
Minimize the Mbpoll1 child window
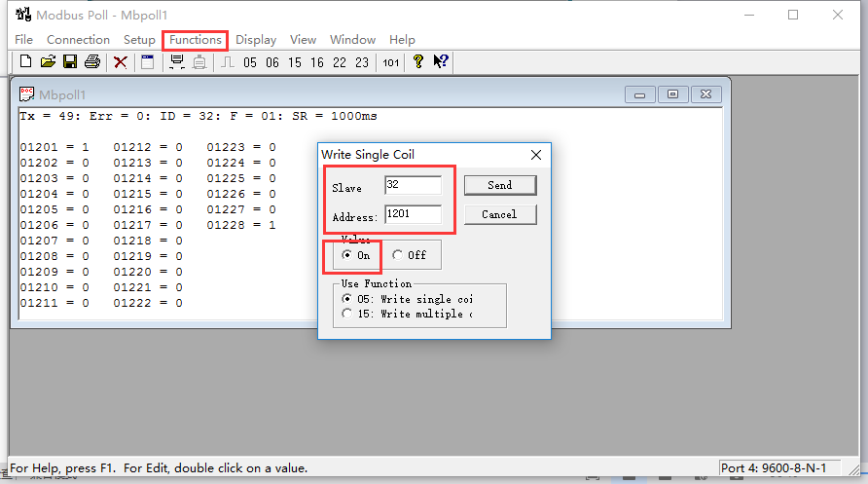(640, 94)
